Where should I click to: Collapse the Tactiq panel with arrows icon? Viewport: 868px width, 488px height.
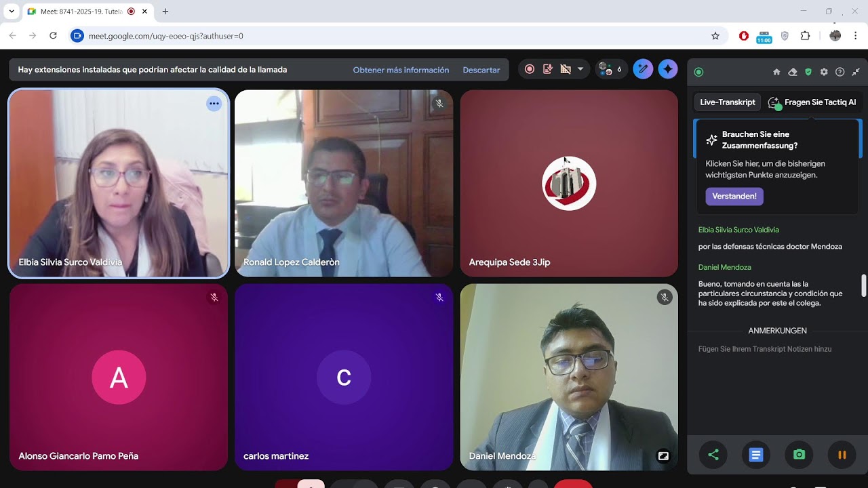point(856,72)
